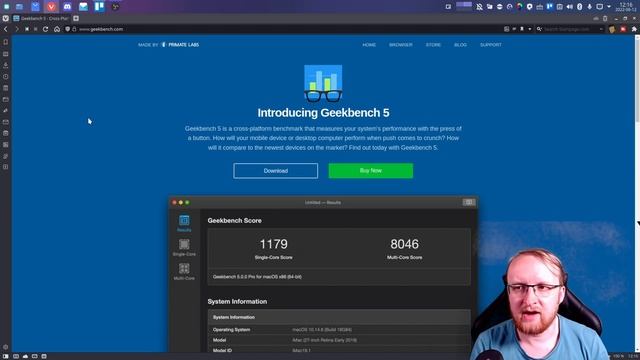This screenshot has width=640, height=360.
Task: Go back with the browser back arrow
Action: [x=5, y=29]
